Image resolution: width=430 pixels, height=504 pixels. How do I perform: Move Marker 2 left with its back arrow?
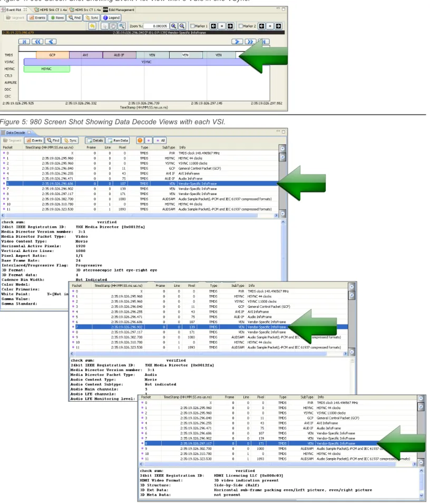[x=261, y=26]
